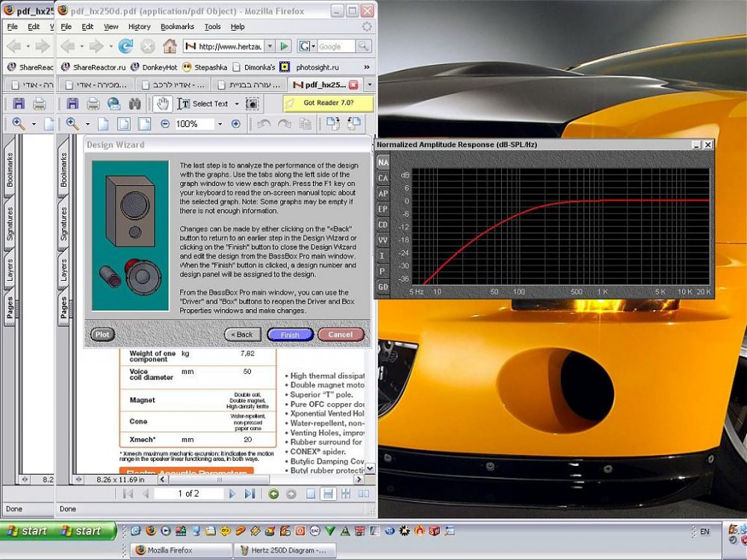Image resolution: width=747 pixels, height=560 pixels.
Task: Click the Google search magnifier icon
Action: click(x=364, y=46)
